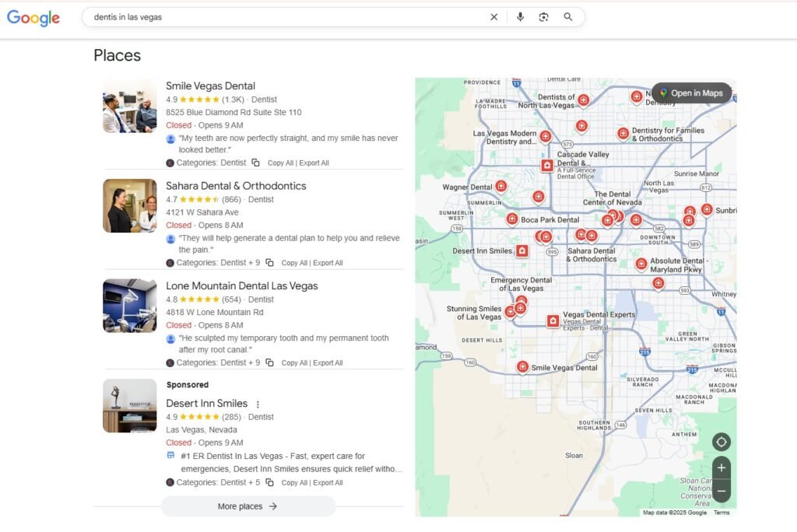Clear the search box text
This screenshot has height=532, width=797.
tap(493, 17)
